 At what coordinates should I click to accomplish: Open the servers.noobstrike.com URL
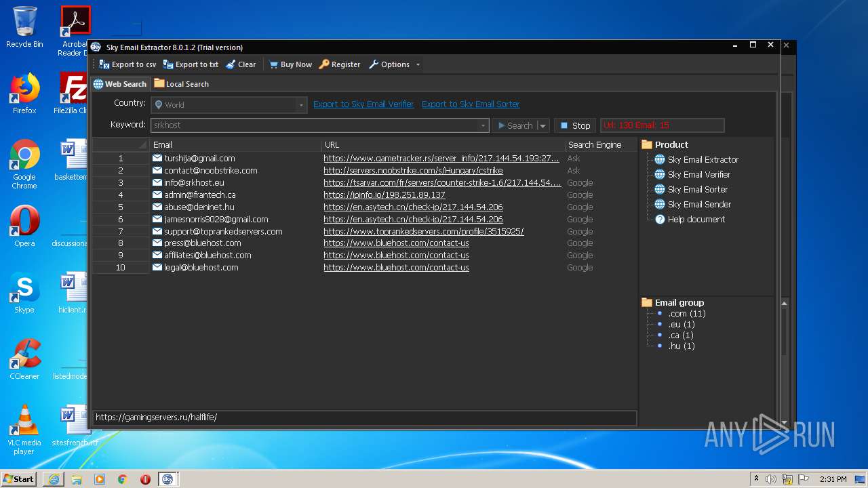tap(413, 170)
